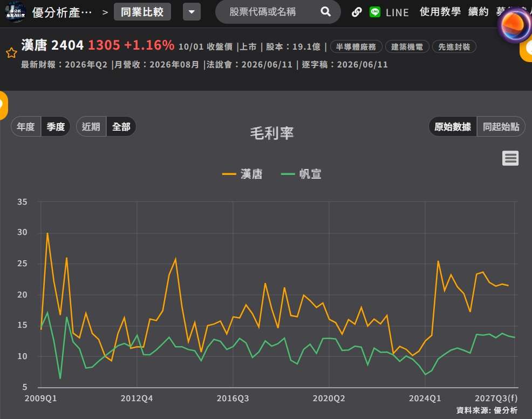Choose 原始數據 raw data mode
Screen dimensions: 532x419
453,127
